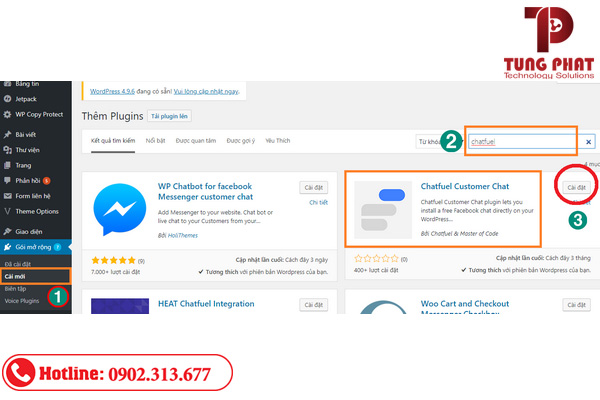Open Đã cài đặt submenu item
The image size is (600, 400).
coord(18,264)
